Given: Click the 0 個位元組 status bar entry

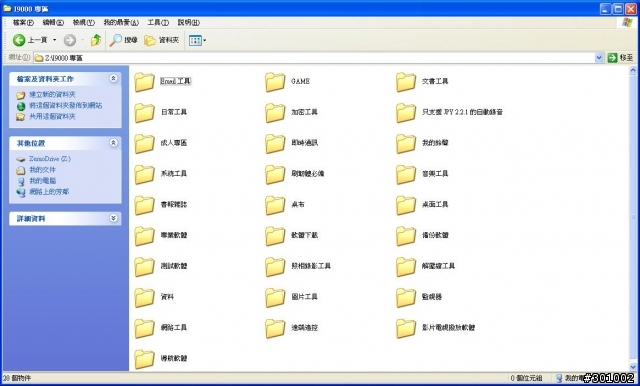Looking at the screenshot, I should [x=527, y=378].
